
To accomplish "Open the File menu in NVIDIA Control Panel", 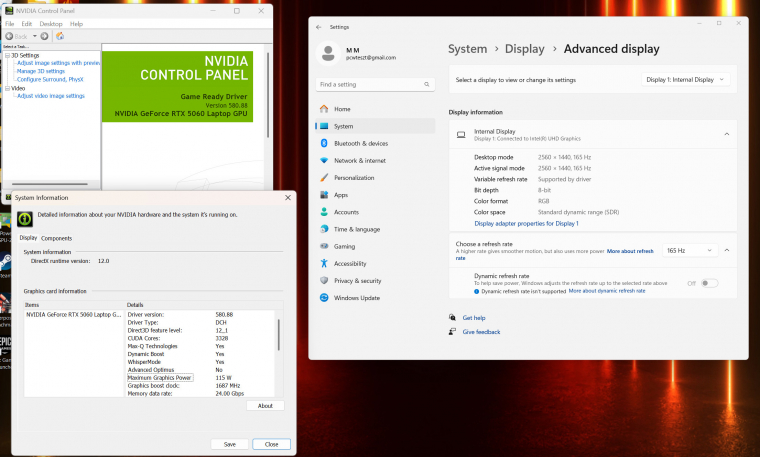I will [10, 24].
